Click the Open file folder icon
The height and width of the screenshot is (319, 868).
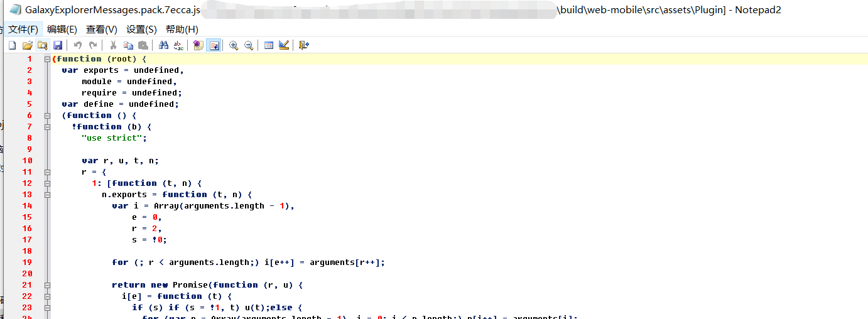click(x=27, y=45)
